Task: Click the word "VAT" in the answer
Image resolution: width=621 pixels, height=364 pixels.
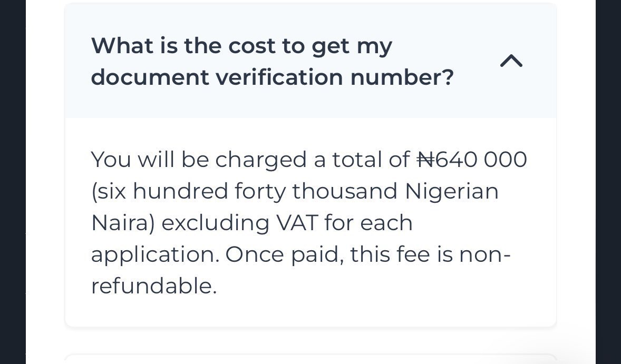Action: [x=297, y=223]
